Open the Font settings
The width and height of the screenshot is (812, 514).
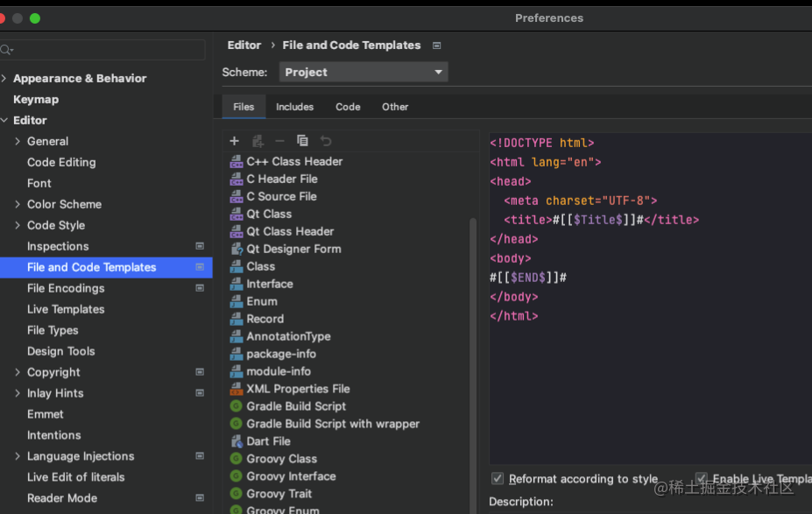(x=39, y=183)
